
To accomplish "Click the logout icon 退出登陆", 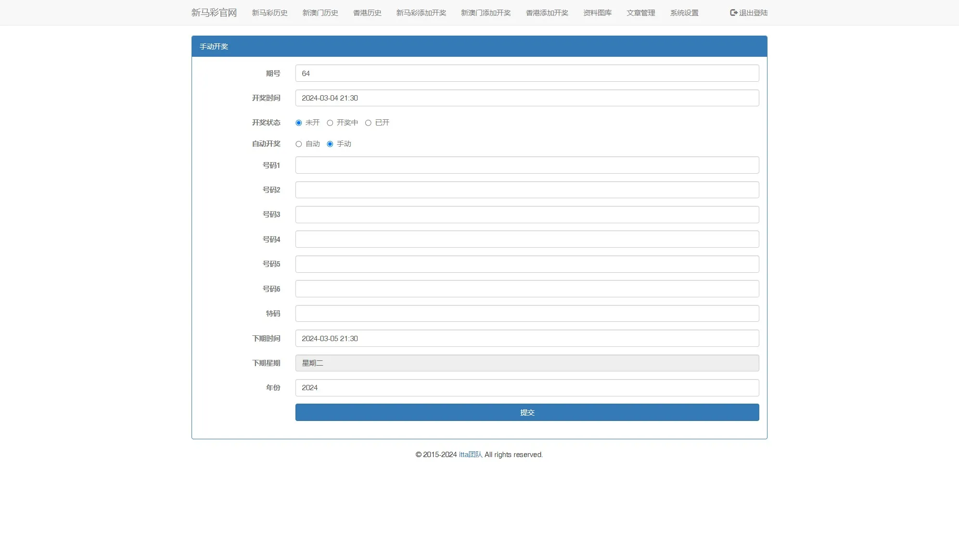I will coord(733,13).
